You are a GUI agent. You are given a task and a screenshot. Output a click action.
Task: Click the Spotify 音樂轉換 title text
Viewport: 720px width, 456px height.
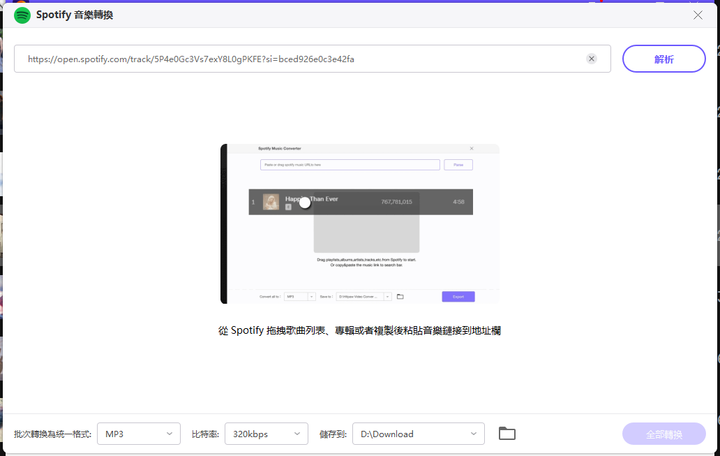74,15
